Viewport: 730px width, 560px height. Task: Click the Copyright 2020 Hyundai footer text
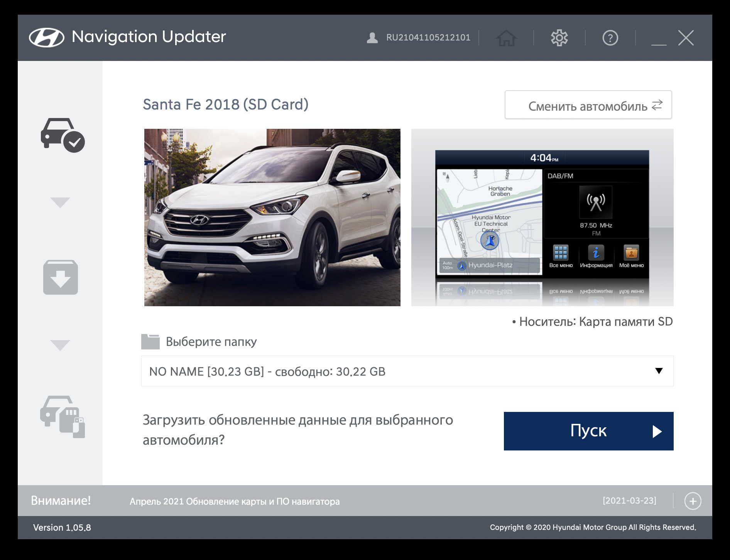[x=593, y=527]
